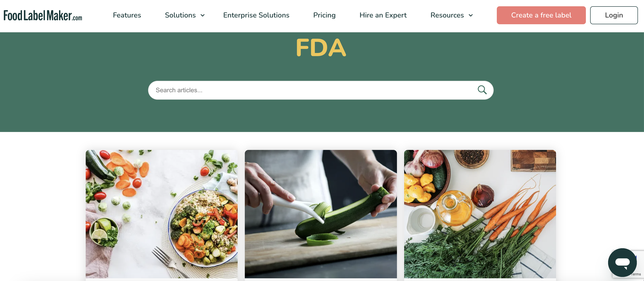Click the FoodLabelMaker.com logo
This screenshot has width=644, height=281.
pos(43,15)
